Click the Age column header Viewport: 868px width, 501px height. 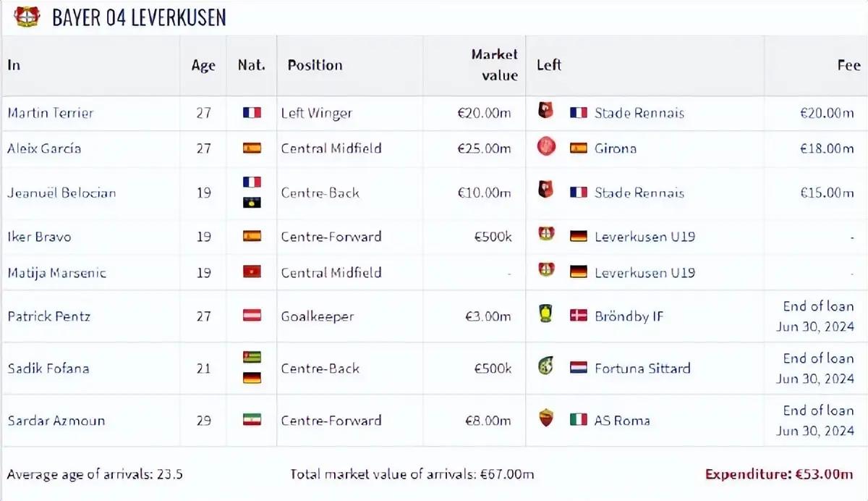[x=203, y=65]
